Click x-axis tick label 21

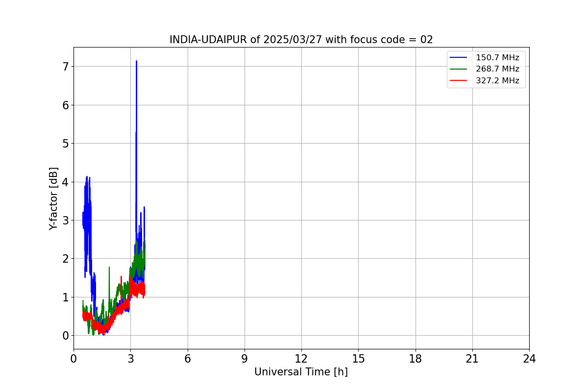click(472, 359)
